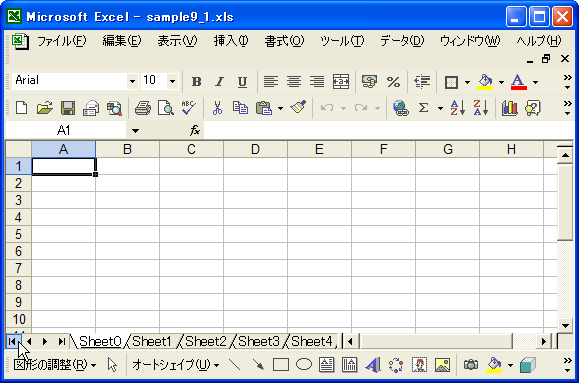Toggle Underline formatting
Image resolution: width=579 pixels, height=383 pixels.
[242, 82]
